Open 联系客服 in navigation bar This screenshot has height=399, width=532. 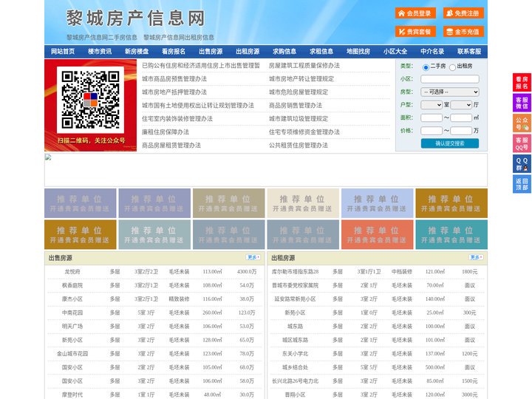pyautogui.click(x=469, y=52)
